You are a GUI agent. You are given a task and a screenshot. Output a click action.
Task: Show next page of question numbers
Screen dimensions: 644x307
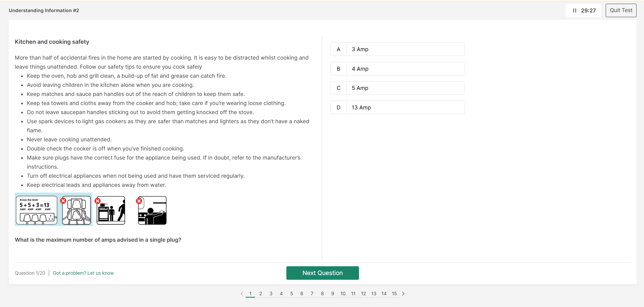(x=403, y=294)
